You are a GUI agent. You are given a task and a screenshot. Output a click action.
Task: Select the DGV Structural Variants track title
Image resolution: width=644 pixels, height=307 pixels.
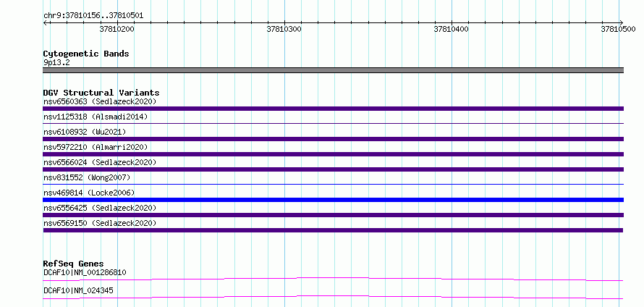pyautogui.click(x=101, y=93)
